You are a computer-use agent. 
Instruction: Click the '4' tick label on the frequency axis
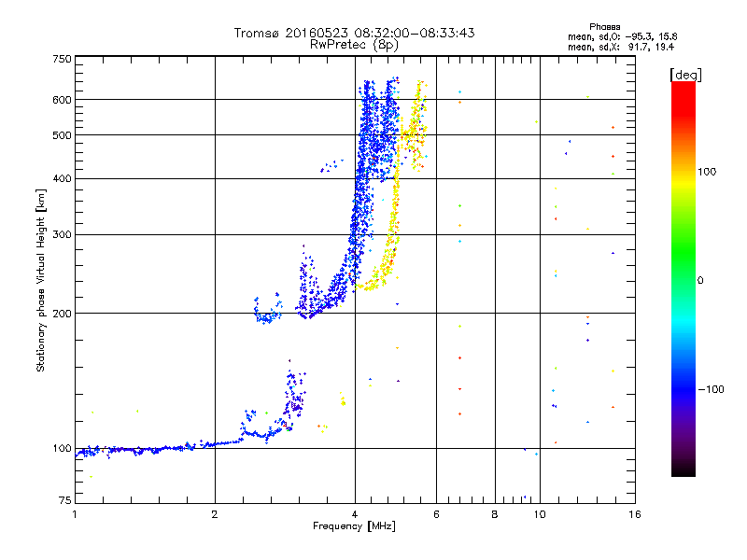click(x=355, y=514)
